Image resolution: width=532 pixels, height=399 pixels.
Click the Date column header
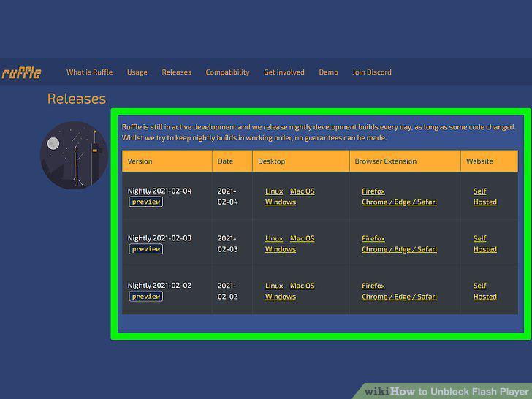click(232, 161)
